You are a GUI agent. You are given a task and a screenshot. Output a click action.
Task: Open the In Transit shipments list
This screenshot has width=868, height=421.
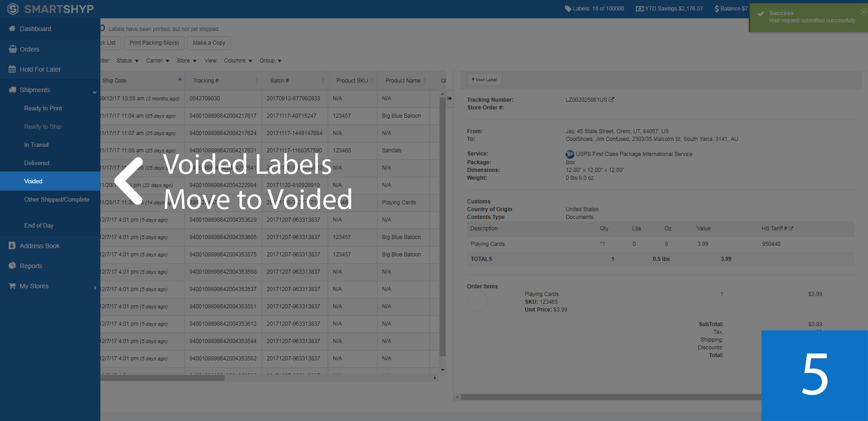[36, 145]
